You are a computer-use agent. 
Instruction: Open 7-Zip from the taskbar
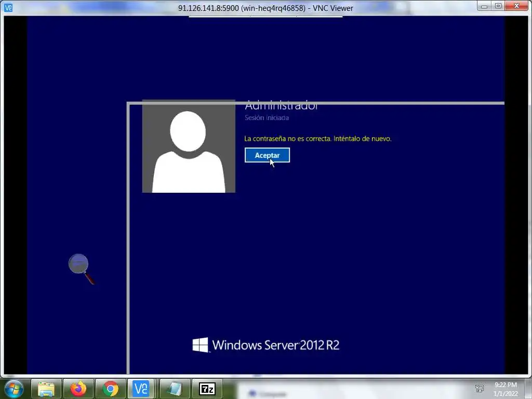(207, 389)
